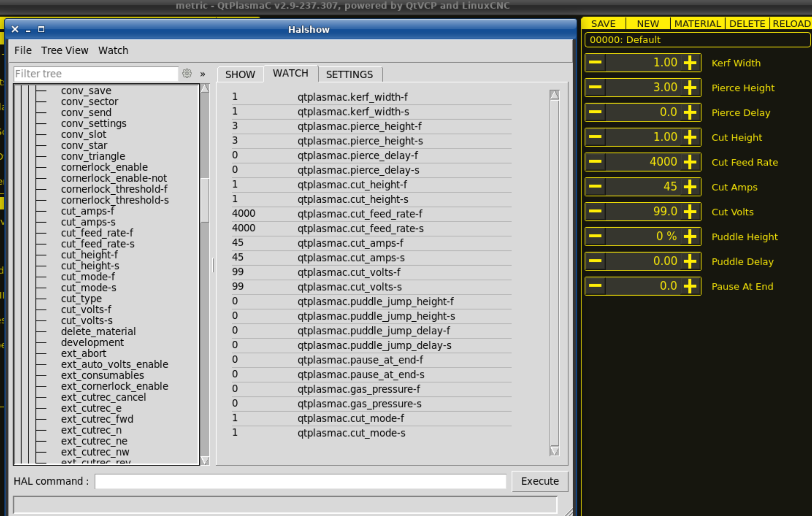The image size is (812, 516).
Task: Click watch list scrollbar up arrow
Action: pyautogui.click(x=555, y=95)
